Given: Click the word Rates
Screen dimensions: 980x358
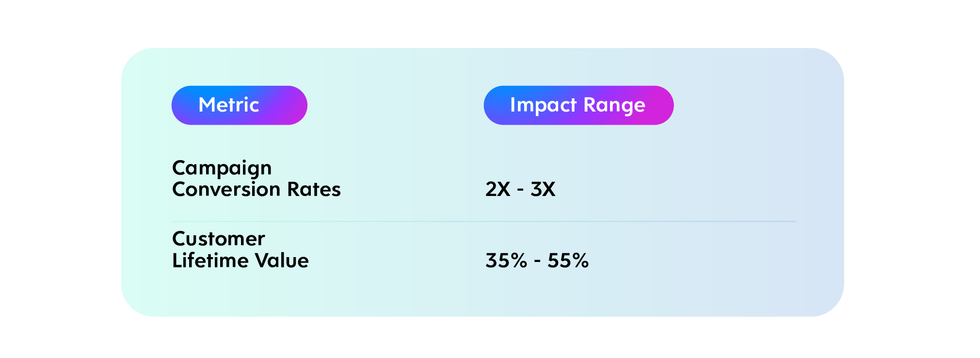Looking at the screenshot, I should (x=314, y=189).
